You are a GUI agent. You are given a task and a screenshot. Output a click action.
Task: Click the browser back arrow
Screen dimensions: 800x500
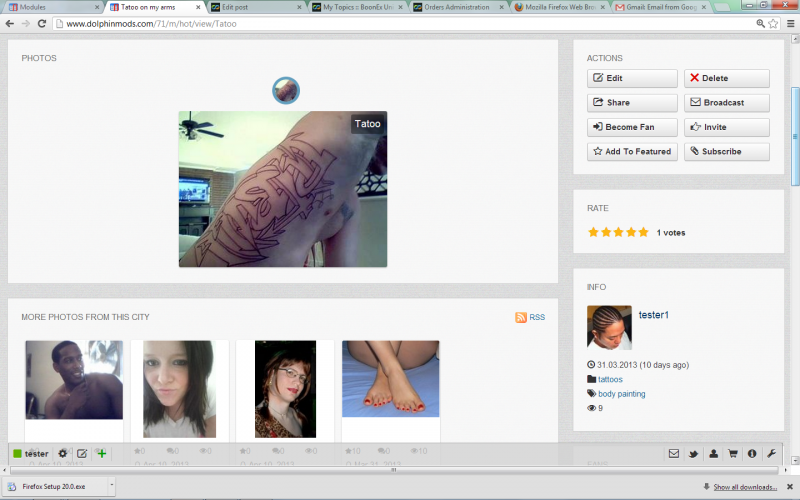9,23
